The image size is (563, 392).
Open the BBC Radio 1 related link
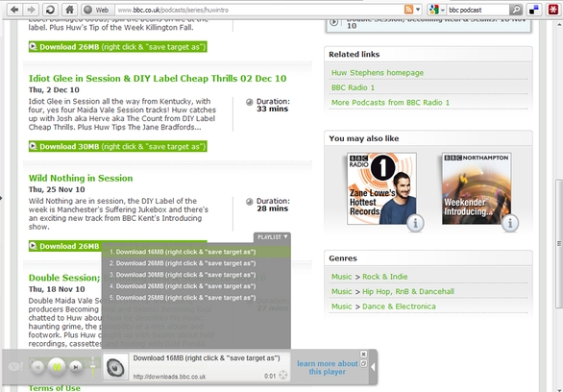point(353,87)
